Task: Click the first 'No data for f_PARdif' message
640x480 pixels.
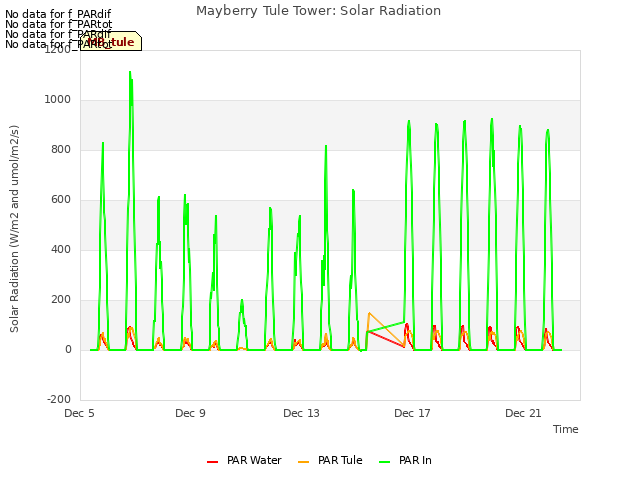Action: point(58,14)
